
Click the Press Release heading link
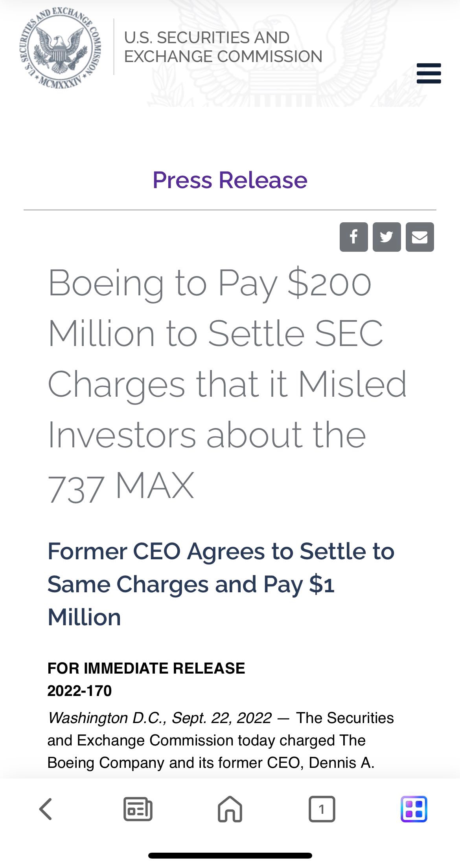pos(230,180)
